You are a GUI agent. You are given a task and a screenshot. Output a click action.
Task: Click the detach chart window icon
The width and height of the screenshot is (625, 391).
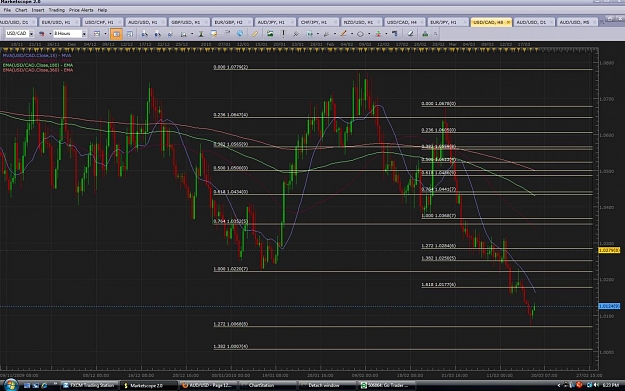(227, 34)
